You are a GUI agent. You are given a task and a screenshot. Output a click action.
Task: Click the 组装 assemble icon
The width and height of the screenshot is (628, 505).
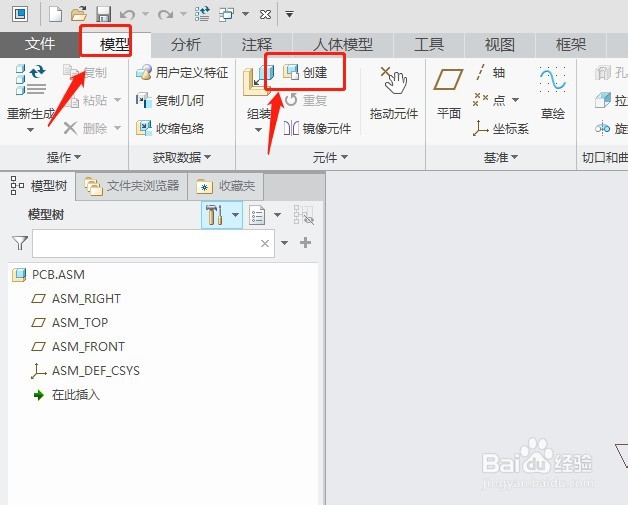tap(258, 81)
